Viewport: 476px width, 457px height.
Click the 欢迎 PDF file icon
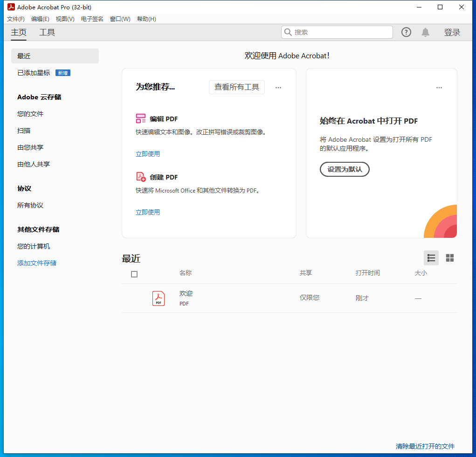tap(158, 298)
